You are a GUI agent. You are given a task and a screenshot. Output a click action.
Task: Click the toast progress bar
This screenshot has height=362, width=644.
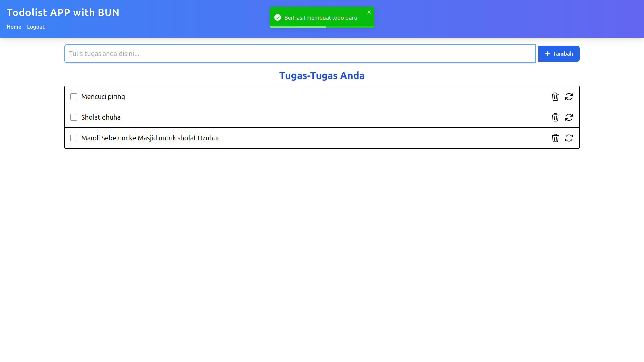coord(298,27)
